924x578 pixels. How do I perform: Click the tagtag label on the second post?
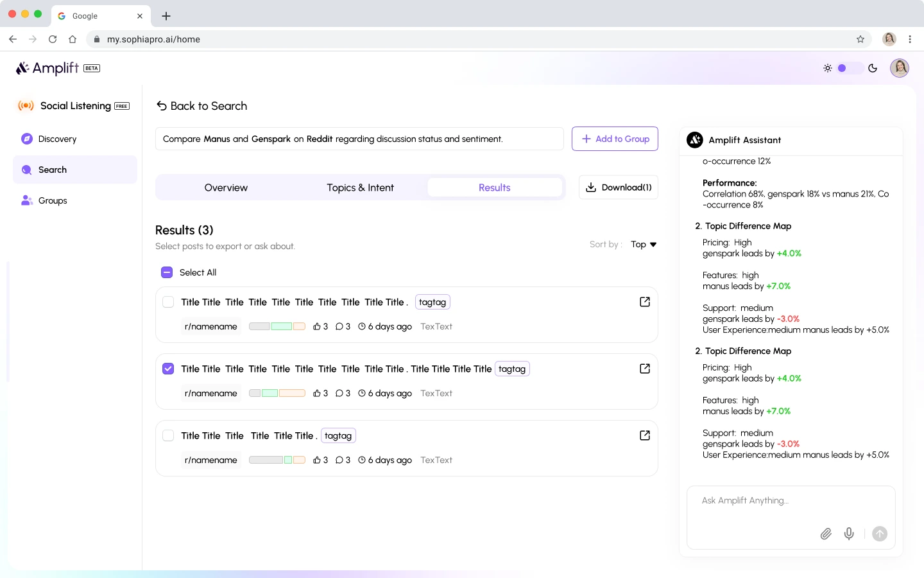coord(512,369)
